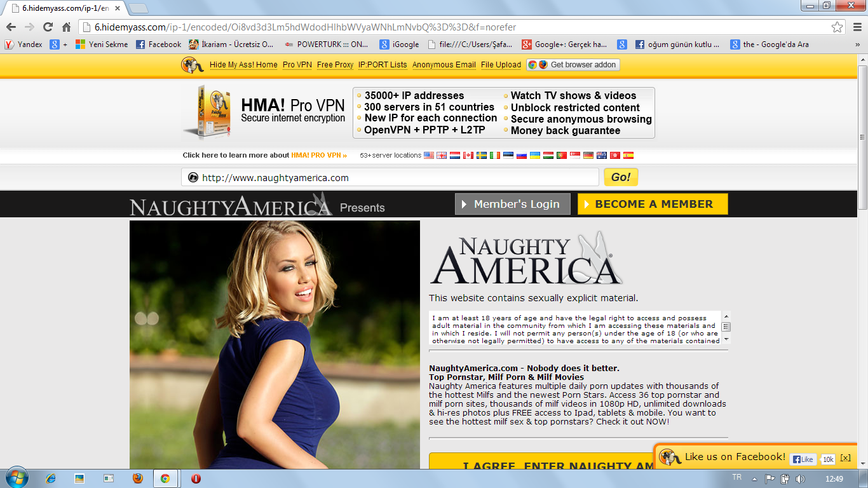
Task: Click the Action Center flag tray icon
Action: pos(770,478)
